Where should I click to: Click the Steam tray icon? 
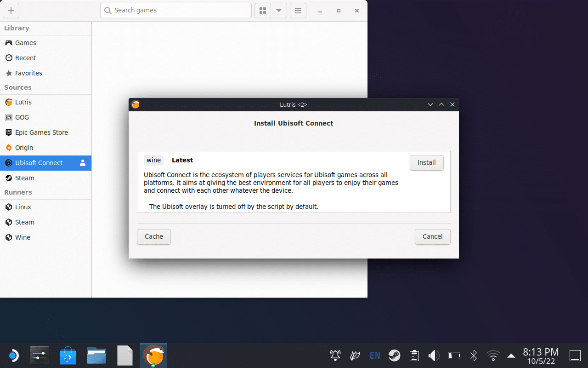point(394,356)
